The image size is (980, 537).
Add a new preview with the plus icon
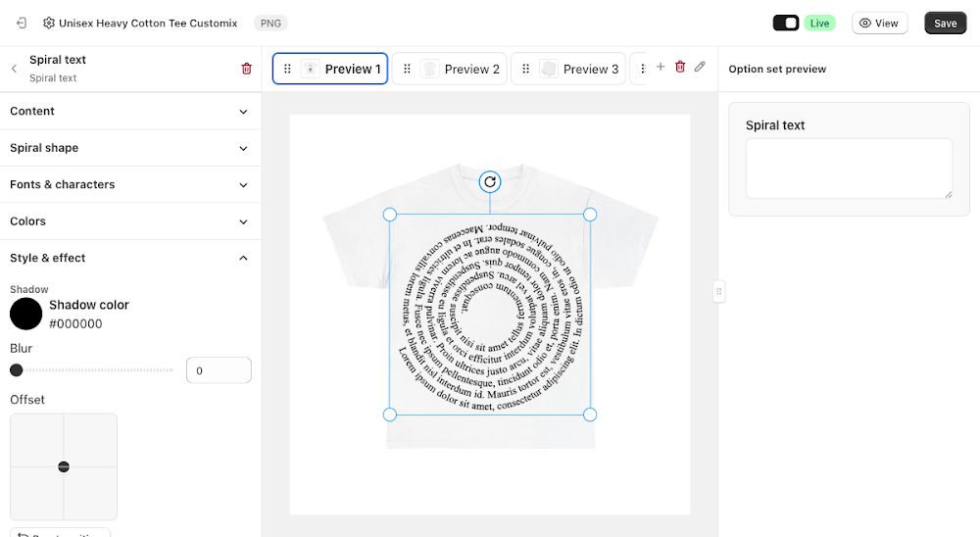tap(660, 67)
